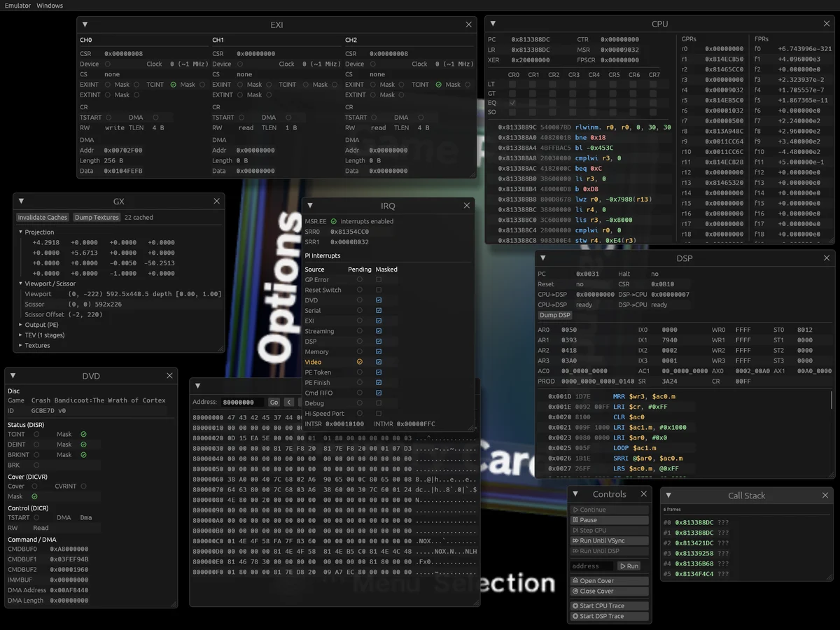Click Go in the memory viewer

(x=274, y=402)
